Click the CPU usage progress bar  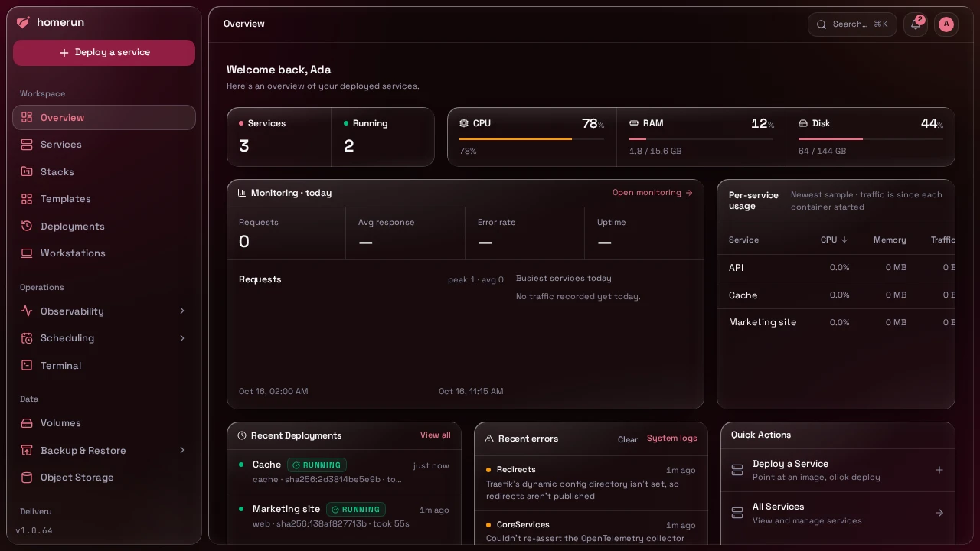(531, 139)
